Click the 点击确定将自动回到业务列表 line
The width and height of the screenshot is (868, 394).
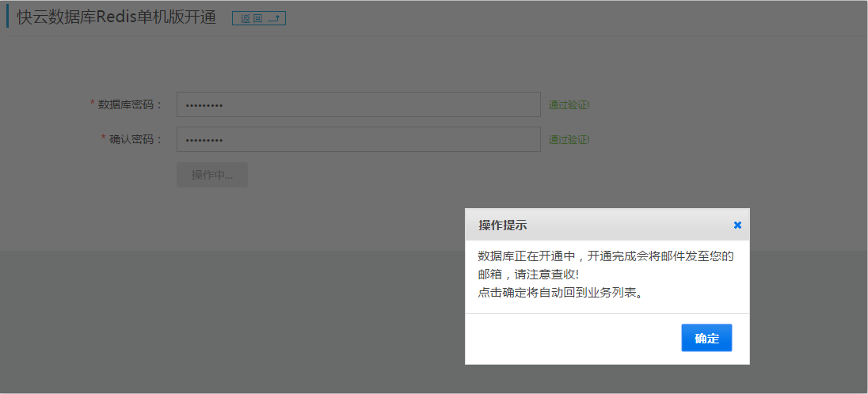pyautogui.click(x=560, y=294)
